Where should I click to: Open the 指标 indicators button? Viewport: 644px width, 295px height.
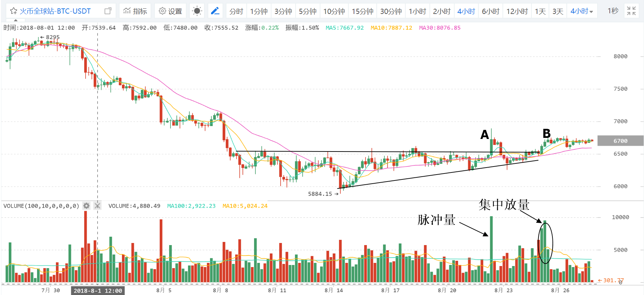coord(135,11)
